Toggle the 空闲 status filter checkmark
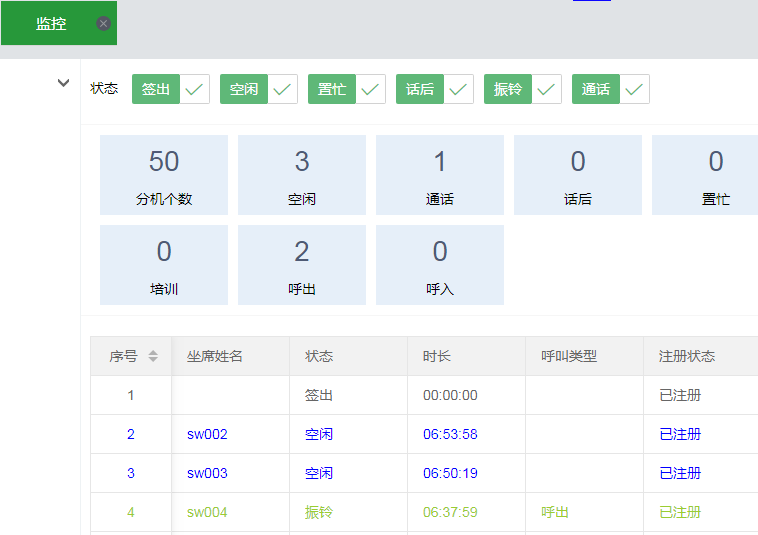758x535 pixels. [x=282, y=89]
